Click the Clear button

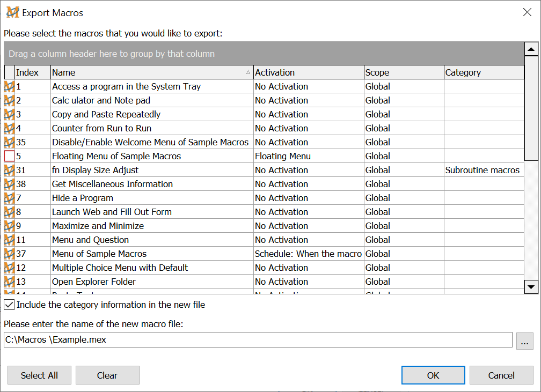tap(107, 375)
